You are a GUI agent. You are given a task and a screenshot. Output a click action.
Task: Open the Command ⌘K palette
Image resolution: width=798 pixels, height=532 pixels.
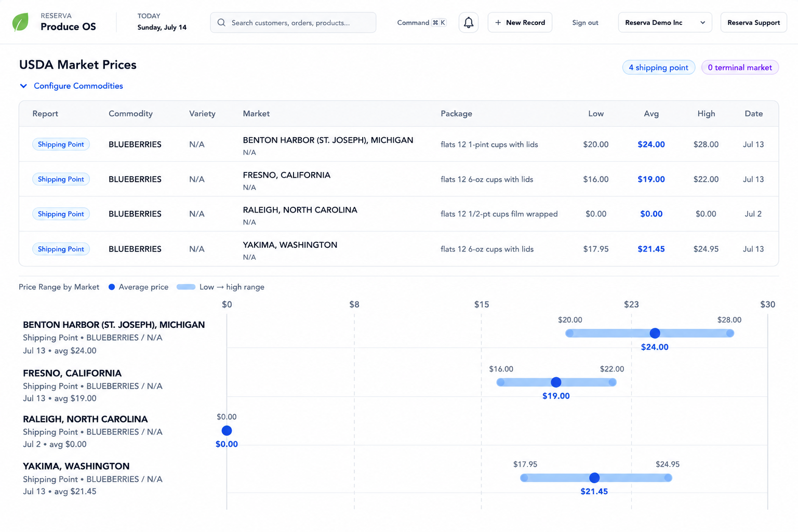(x=421, y=23)
